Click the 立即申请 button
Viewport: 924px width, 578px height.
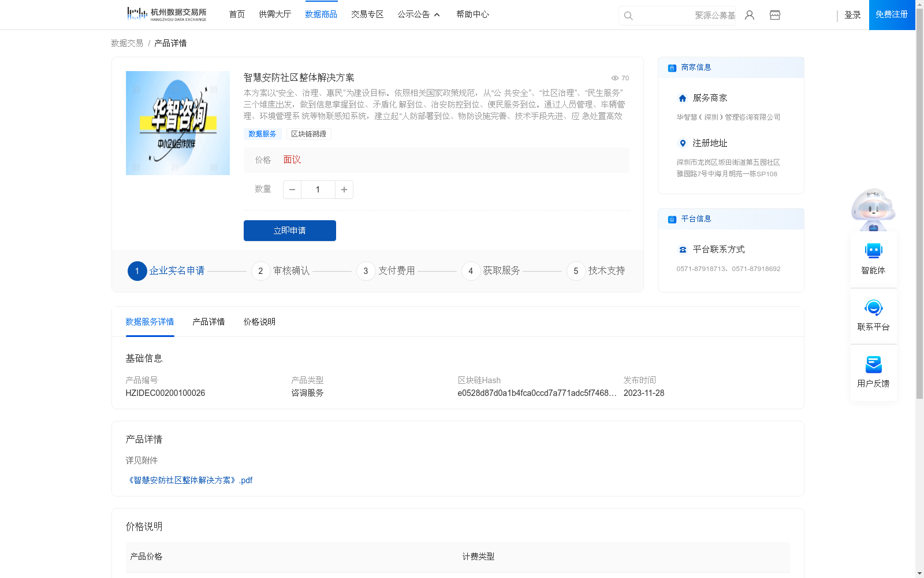pyautogui.click(x=290, y=231)
